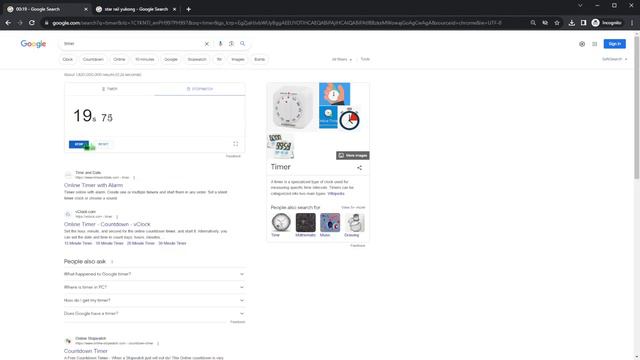The width and height of the screenshot is (640, 360).
Task: Open Chrome three-dot menu
Action: [x=631, y=23]
